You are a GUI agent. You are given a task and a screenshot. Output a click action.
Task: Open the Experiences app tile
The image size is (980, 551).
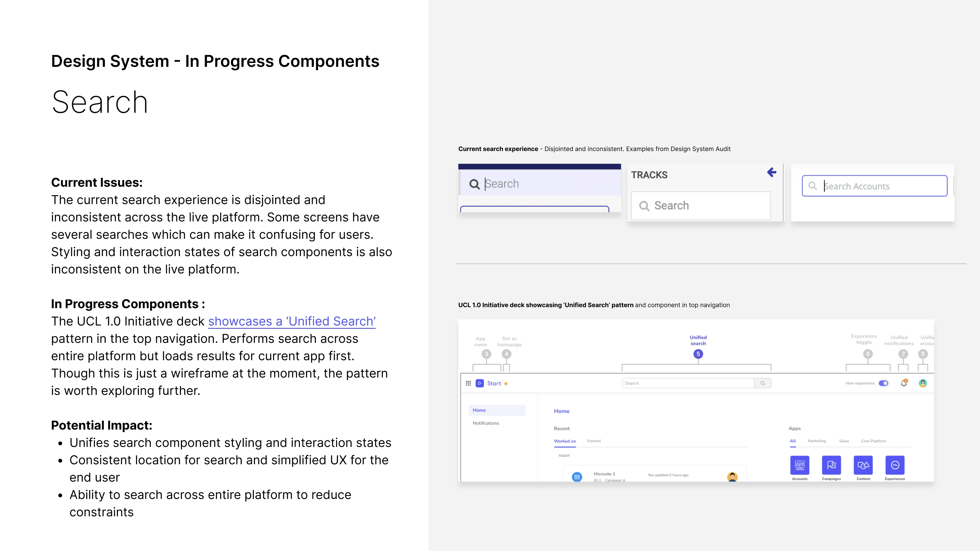[895, 465]
